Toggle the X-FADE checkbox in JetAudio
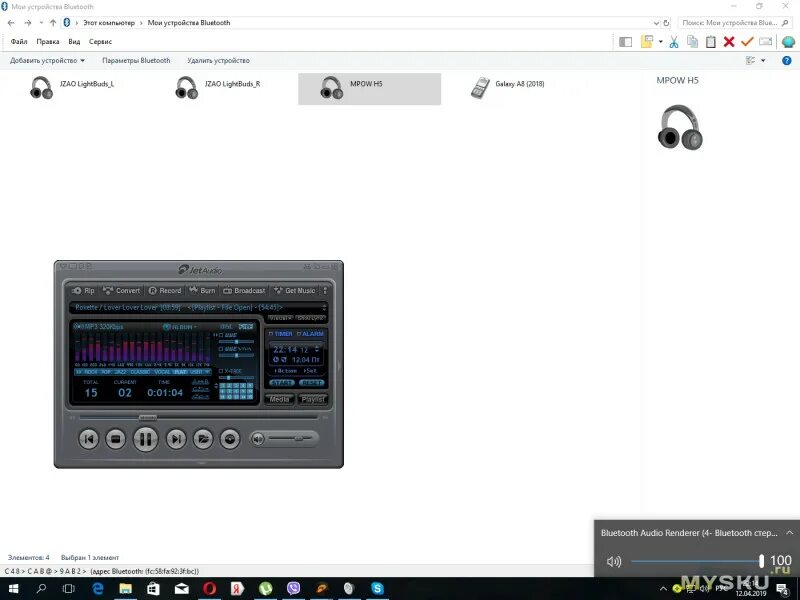Screen dimensions: 800x600 click(221, 371)
